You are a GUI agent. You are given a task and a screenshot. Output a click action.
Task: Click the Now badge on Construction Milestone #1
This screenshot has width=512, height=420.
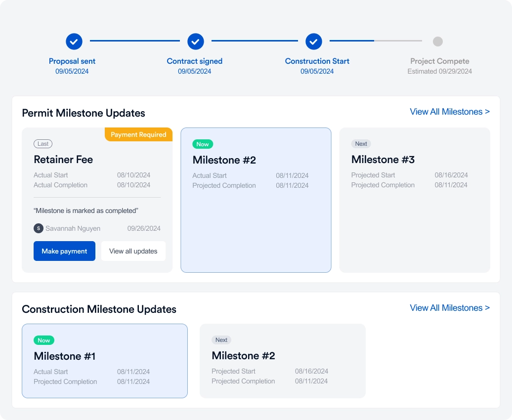(x=44, y=340)
